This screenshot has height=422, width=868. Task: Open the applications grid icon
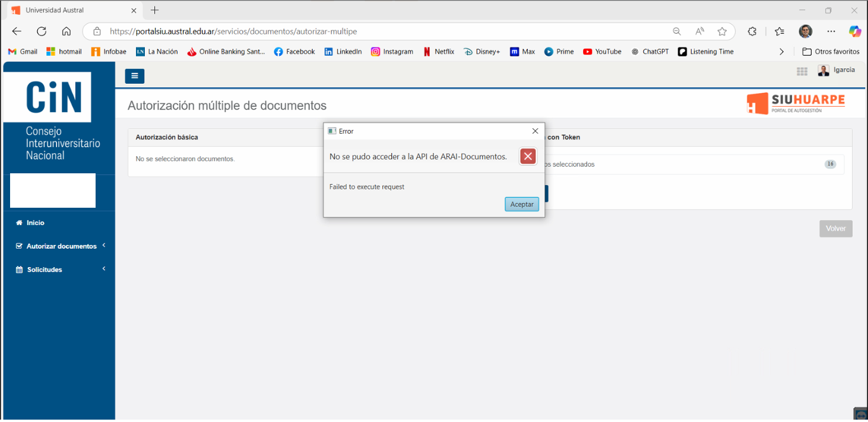tap(802, 71)
